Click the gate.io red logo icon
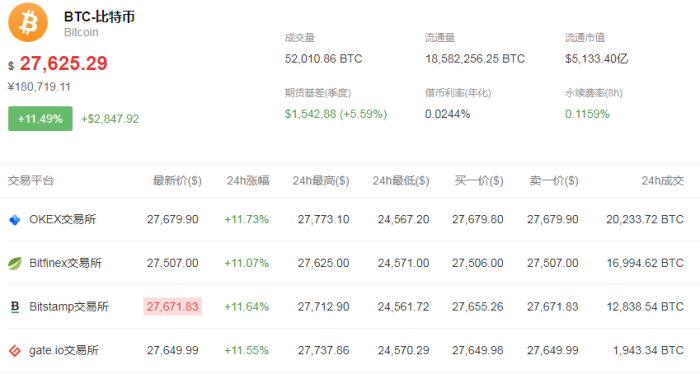The image size is (700, 374). pos(15,351)
